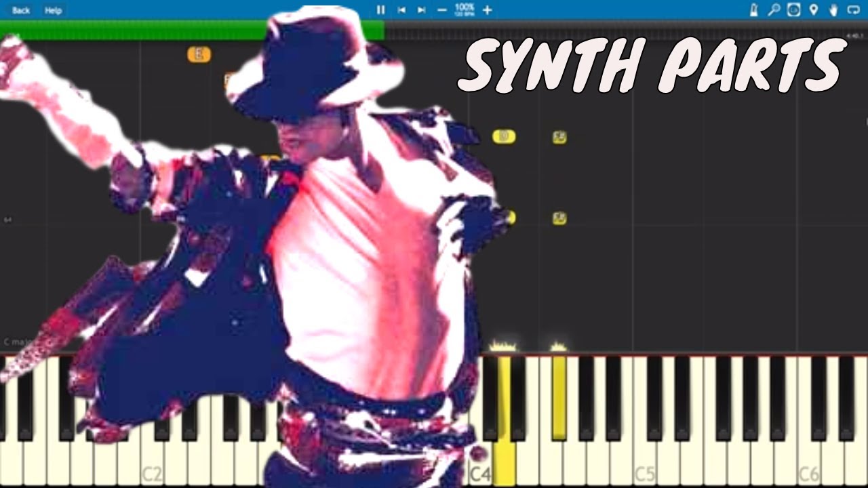Image resolution: width=868 pixels, height=488 pixels.
Task: Open the hands practice settings icon
Action: 833,9
